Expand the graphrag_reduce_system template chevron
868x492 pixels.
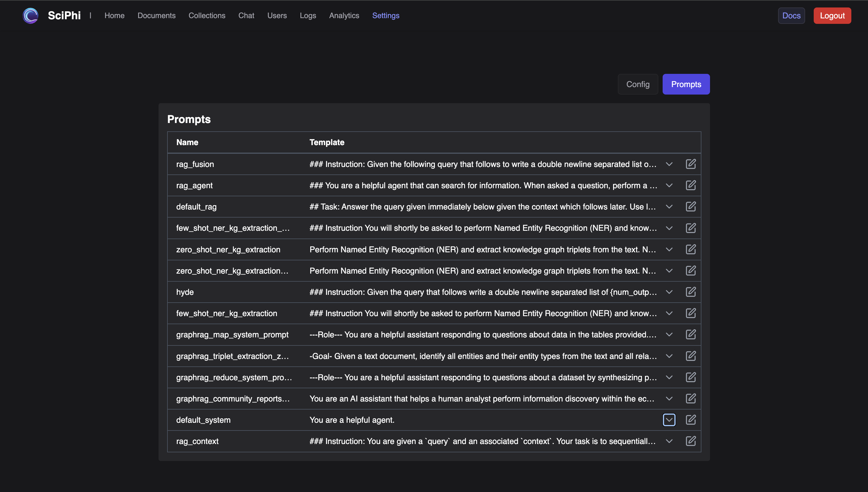pyautogui.click(x=669, y=377)
